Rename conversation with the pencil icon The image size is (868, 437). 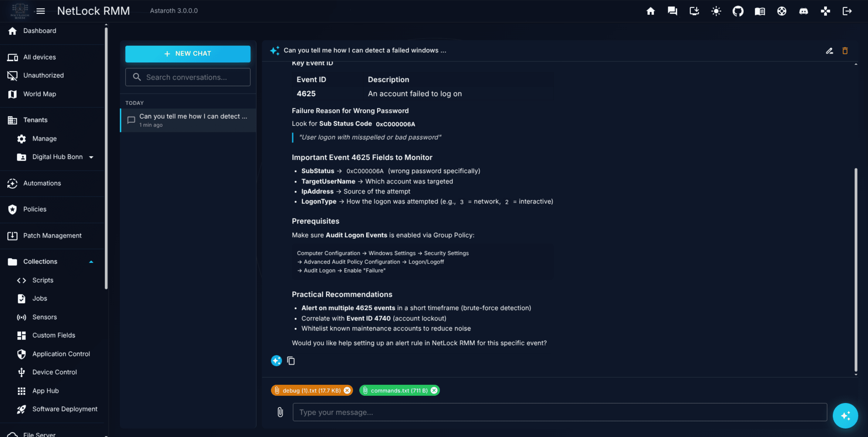[x=829, y=51]
